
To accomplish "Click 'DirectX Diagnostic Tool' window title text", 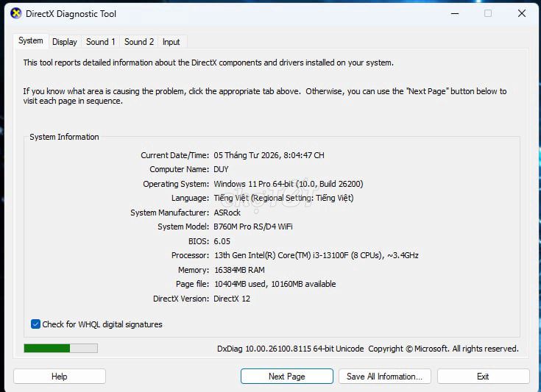I will click(x=71, y=14).
